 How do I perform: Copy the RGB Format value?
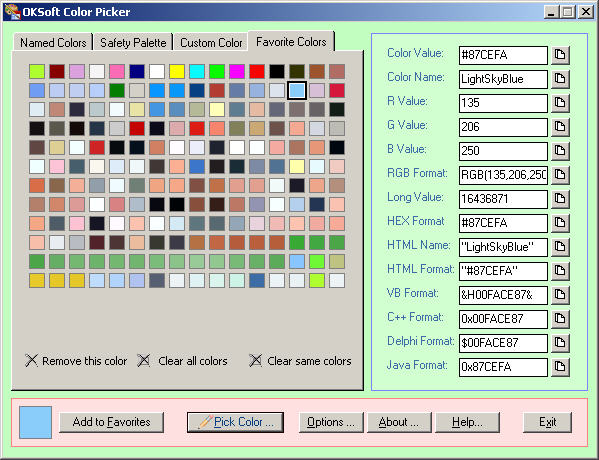click(560, 175)
